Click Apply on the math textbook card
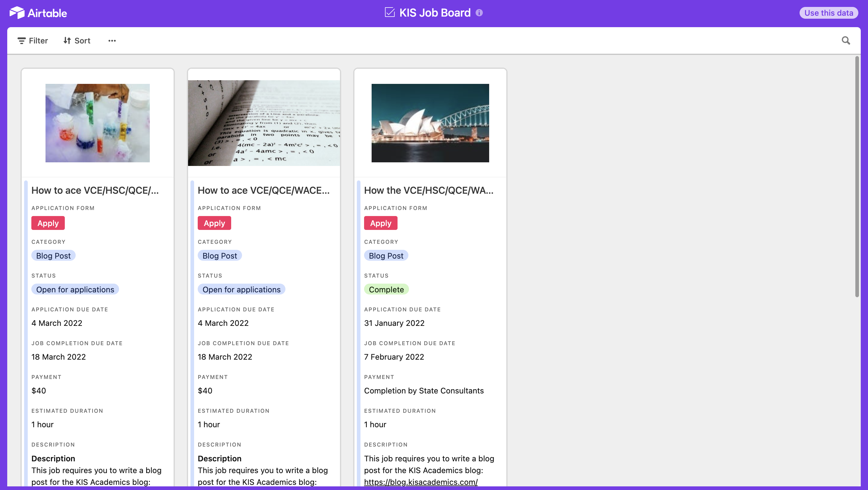This screenshot has height=490, width=868. [x=214, y=223]
